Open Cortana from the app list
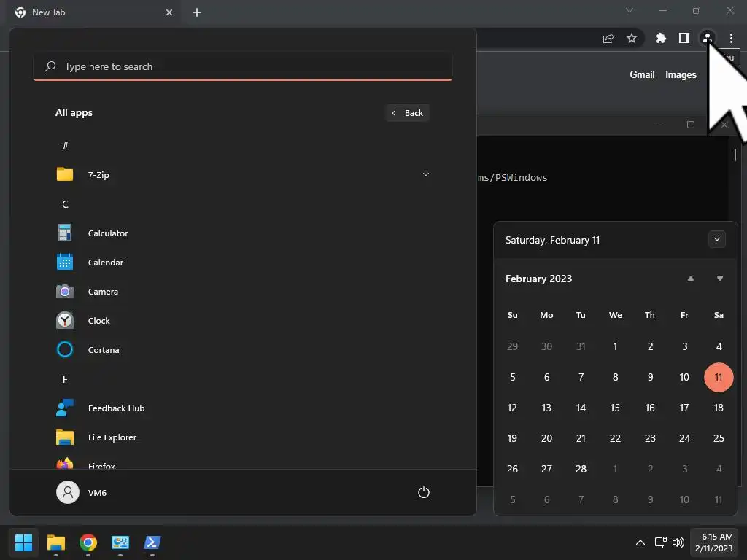The height and width of the screenshot is (560, 747). [x=242, y=350]
